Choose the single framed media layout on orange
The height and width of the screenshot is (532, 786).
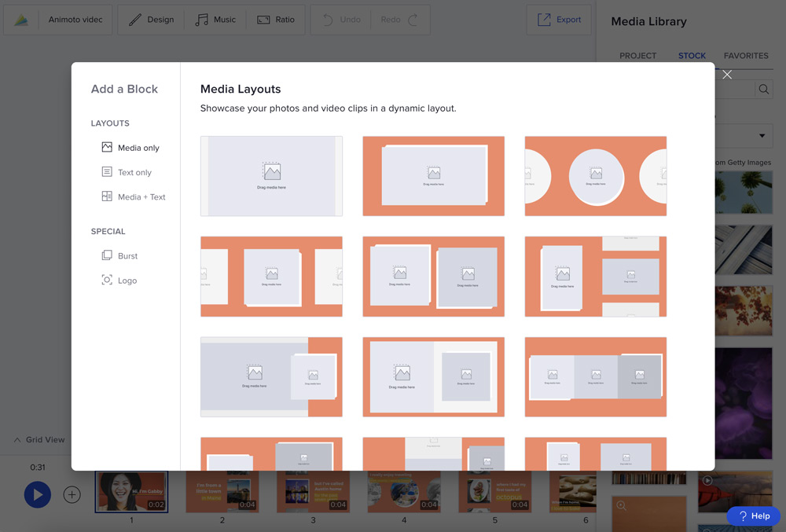click(x=434, y=176)
